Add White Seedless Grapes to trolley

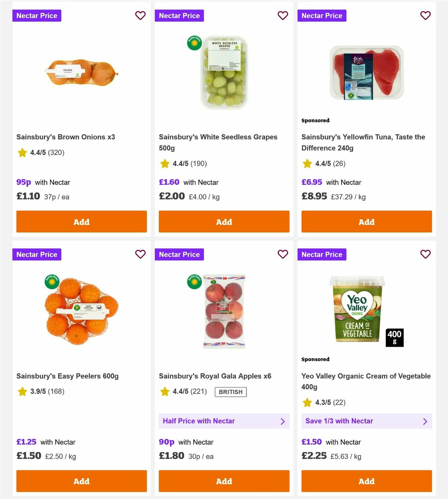pyautogui.click(x=224, y=222)
